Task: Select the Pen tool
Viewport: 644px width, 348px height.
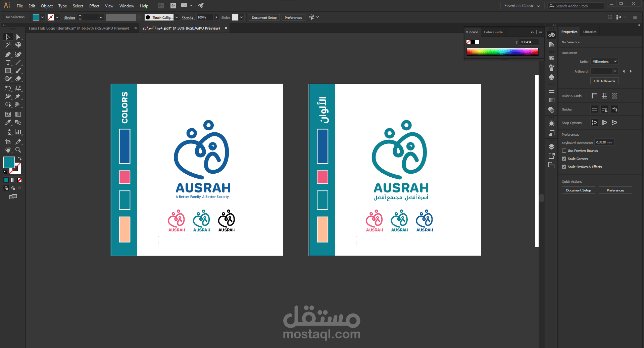Action: click(x=8, y=54)
